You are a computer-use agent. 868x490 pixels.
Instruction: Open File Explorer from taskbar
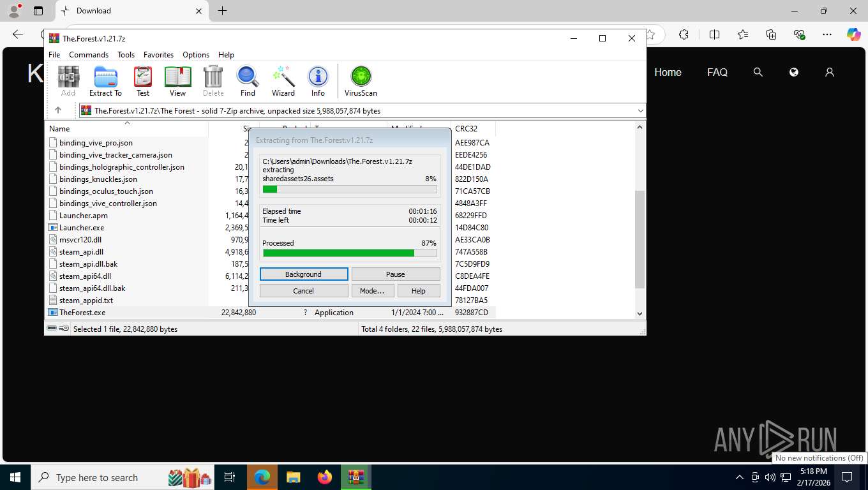tap(294, 477)
